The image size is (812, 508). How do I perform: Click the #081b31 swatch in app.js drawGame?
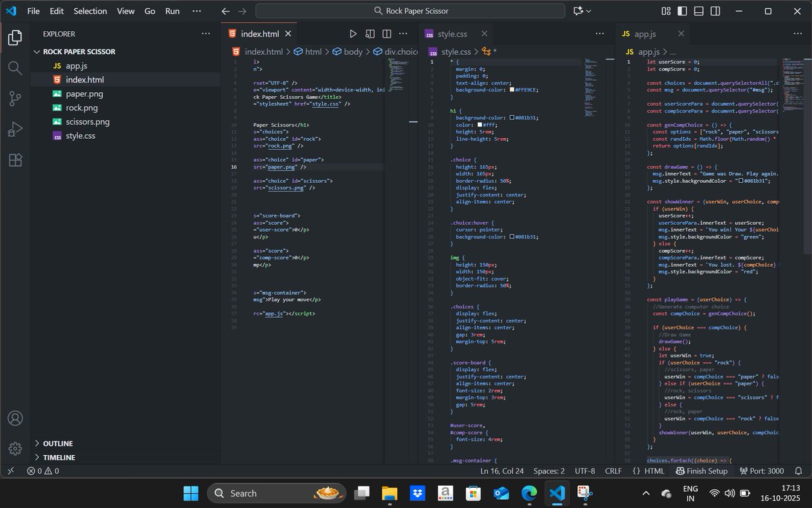coord(741,181)
